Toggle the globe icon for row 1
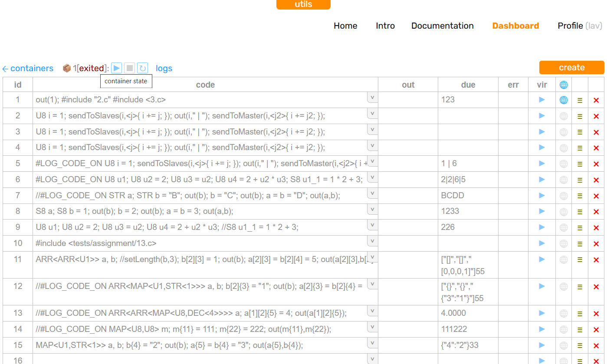The width and height of the screenshot is (607, 364). pos(564,100)
